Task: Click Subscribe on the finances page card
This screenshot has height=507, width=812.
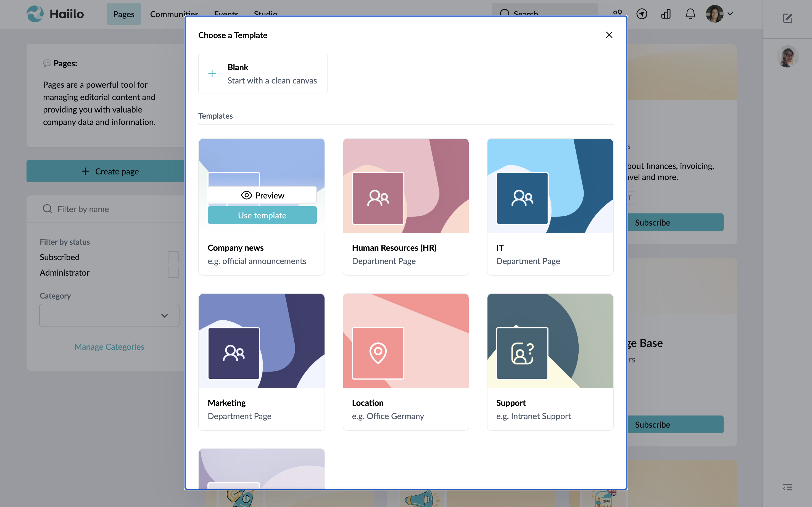Action: pos(675,222)
